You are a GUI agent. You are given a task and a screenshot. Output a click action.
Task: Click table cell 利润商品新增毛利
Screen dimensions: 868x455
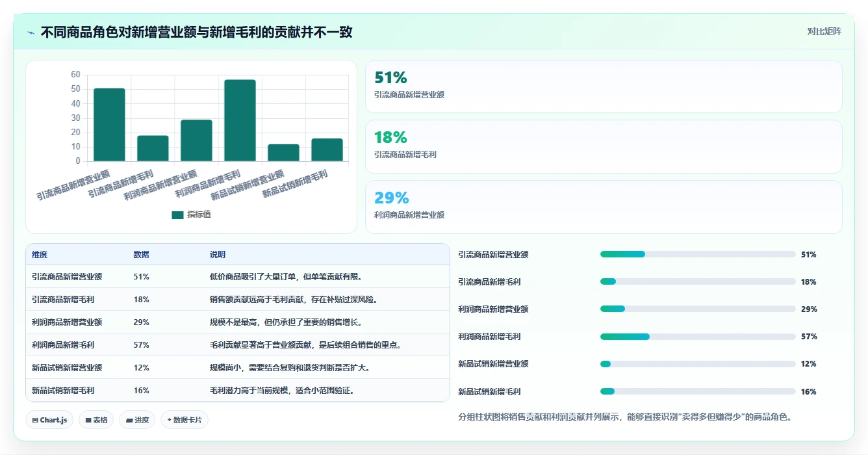63,345
